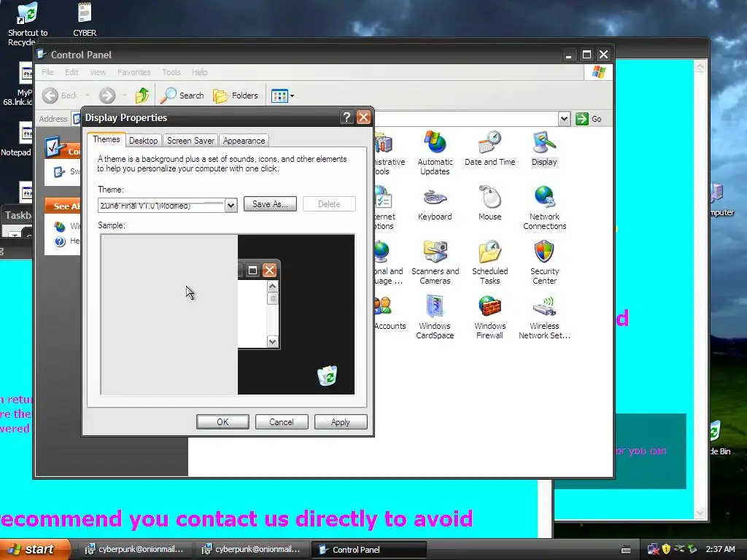Click the Save As... button
This screenshot has height=560, width=747.
pyautogui.click(x=270, y=204)
